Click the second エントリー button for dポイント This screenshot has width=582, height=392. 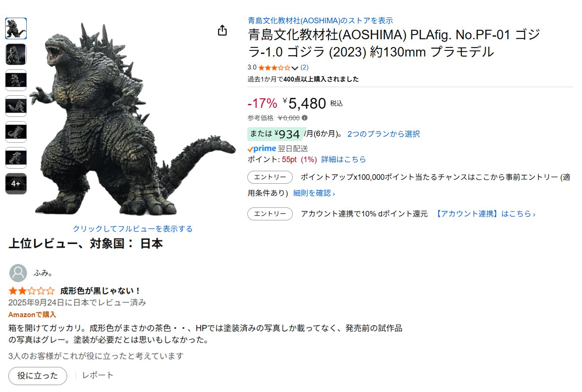(x=270, y=214)
